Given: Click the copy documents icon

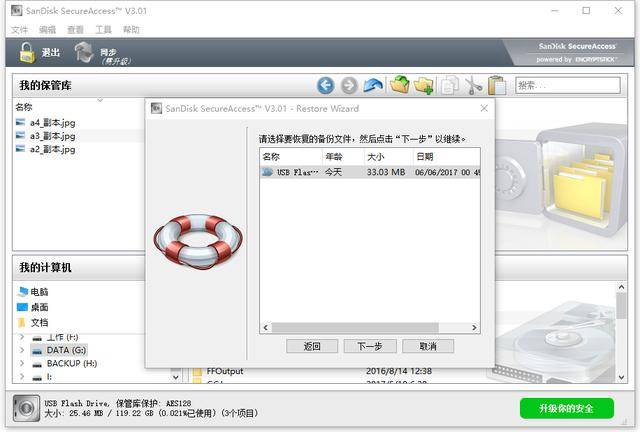Looking at the screenshot, I should [x=450, y=86].
